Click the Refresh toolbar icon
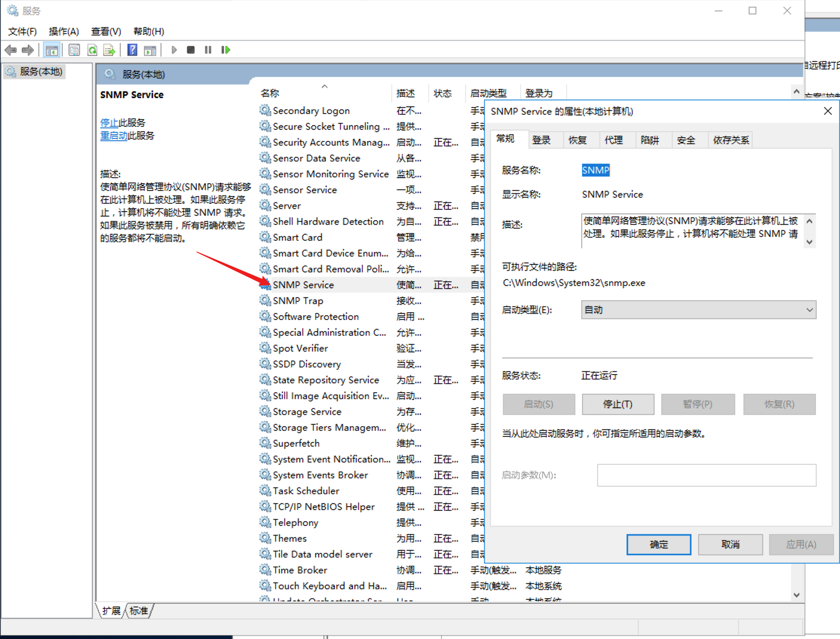 [92, 50]
